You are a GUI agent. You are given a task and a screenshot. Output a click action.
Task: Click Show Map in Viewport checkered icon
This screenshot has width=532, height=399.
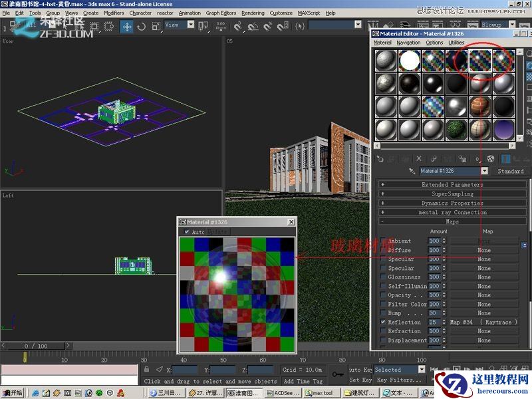coord(491,158)
